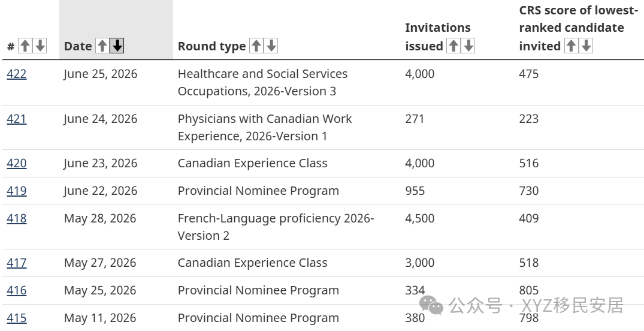Select the Date column header

[x=78, y=46]
